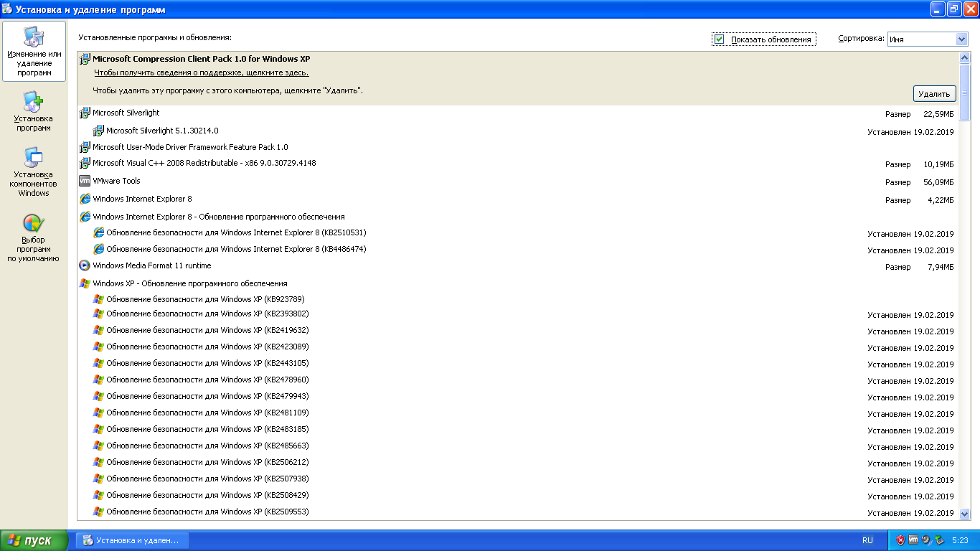Open the Пуск start menu

point(34,540)
